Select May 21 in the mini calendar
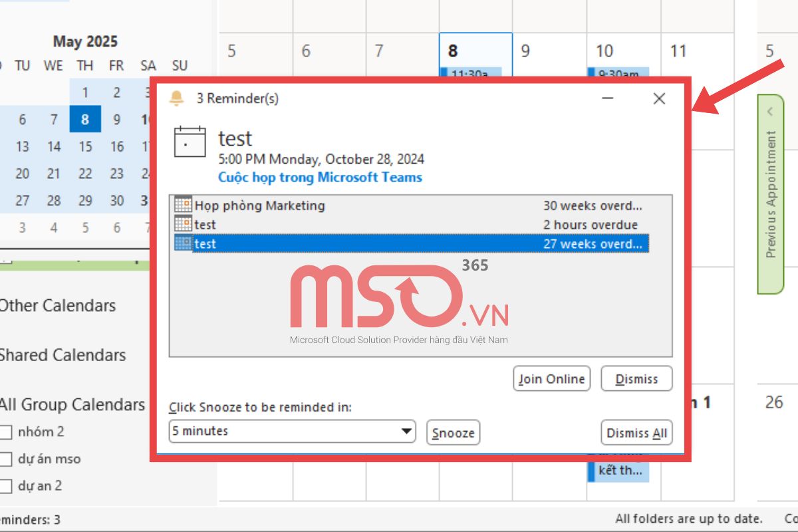The width and height of the screenshot is (798, 532). 54,174
